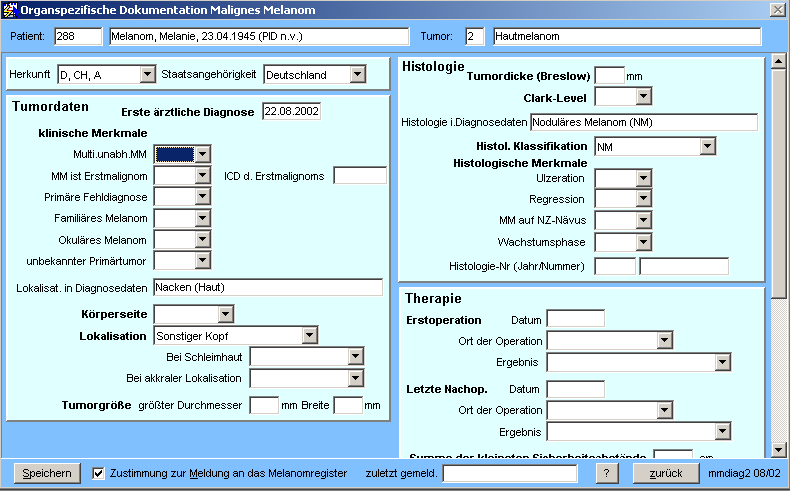Open the Körperseite dropdown

[x=225, y=314]
